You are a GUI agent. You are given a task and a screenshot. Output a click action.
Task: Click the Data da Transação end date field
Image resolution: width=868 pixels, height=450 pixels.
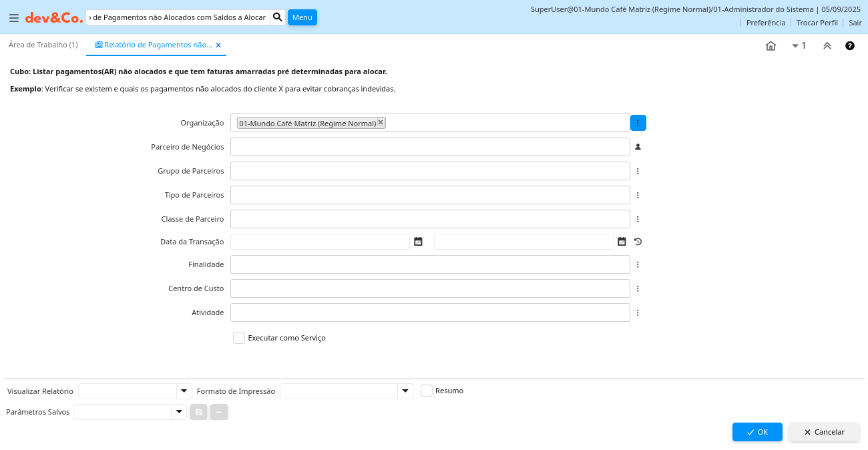pos(523,242)
